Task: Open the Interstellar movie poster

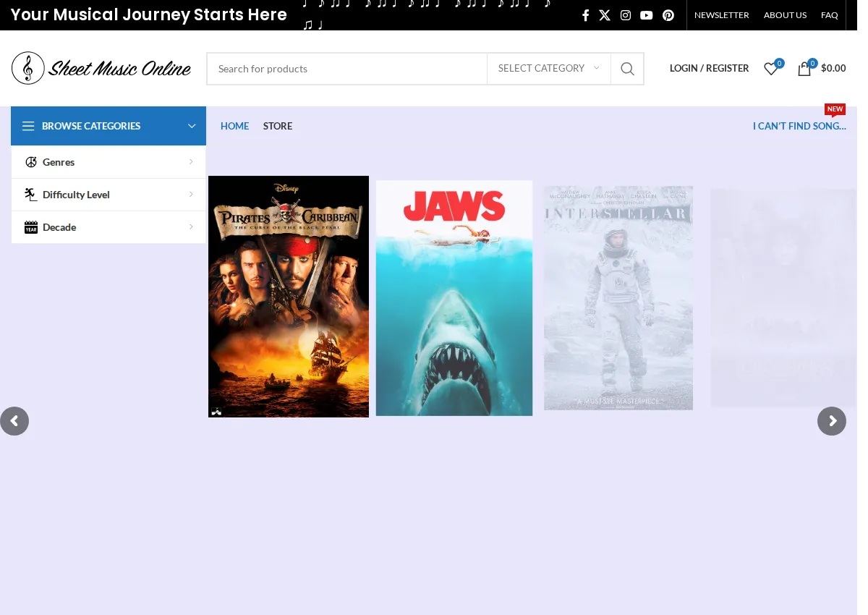Action: click(618, 298)
